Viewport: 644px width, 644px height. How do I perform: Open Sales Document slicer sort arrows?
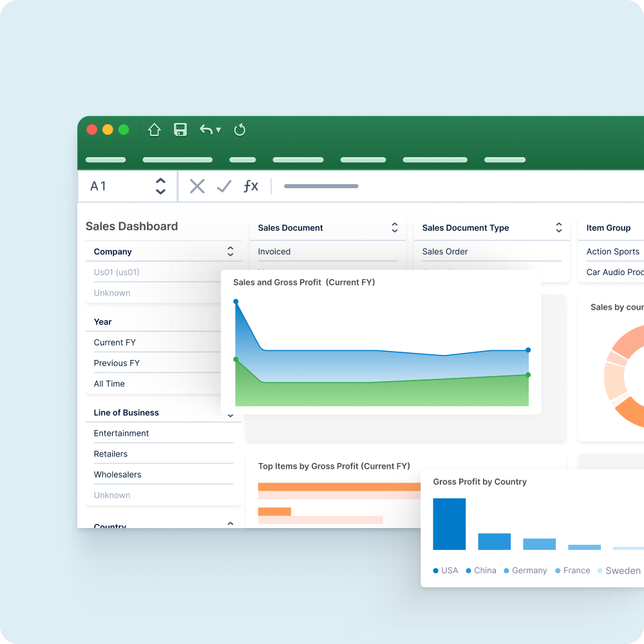coord(394,228)
